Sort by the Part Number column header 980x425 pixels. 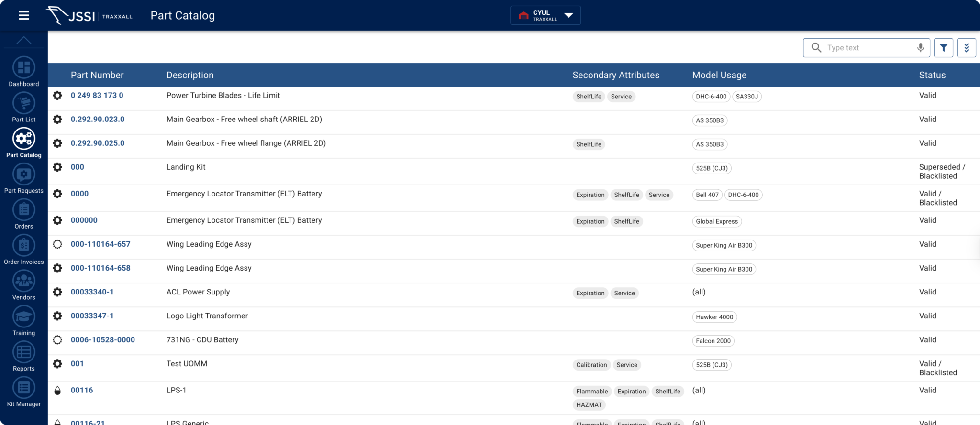pos(97,75)
